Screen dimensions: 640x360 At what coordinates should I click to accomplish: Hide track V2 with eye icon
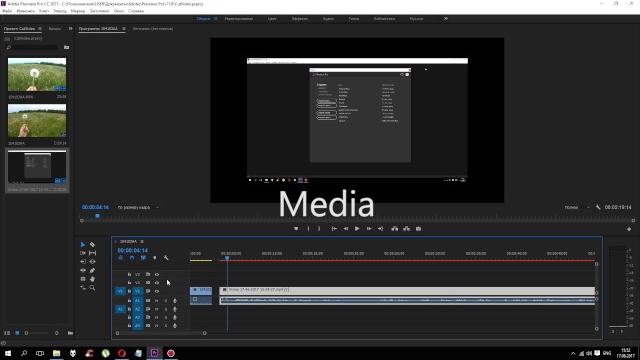point(157,282)
